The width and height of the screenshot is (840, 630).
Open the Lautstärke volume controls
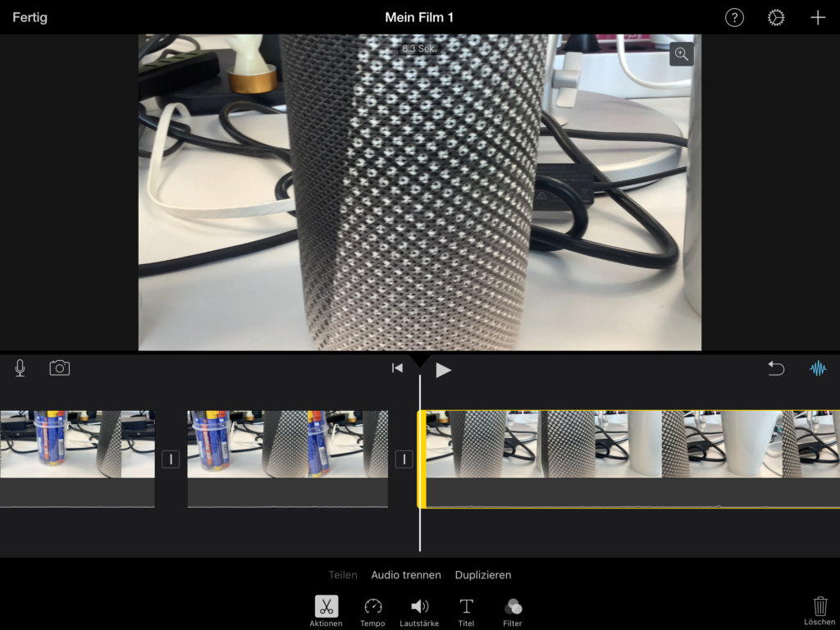(x=419, y=610)
